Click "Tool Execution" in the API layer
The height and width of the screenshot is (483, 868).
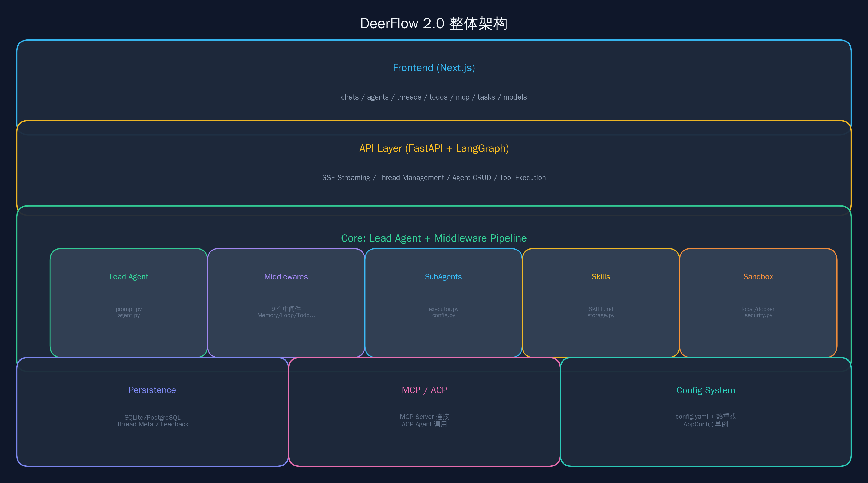[x=522, y=177]
